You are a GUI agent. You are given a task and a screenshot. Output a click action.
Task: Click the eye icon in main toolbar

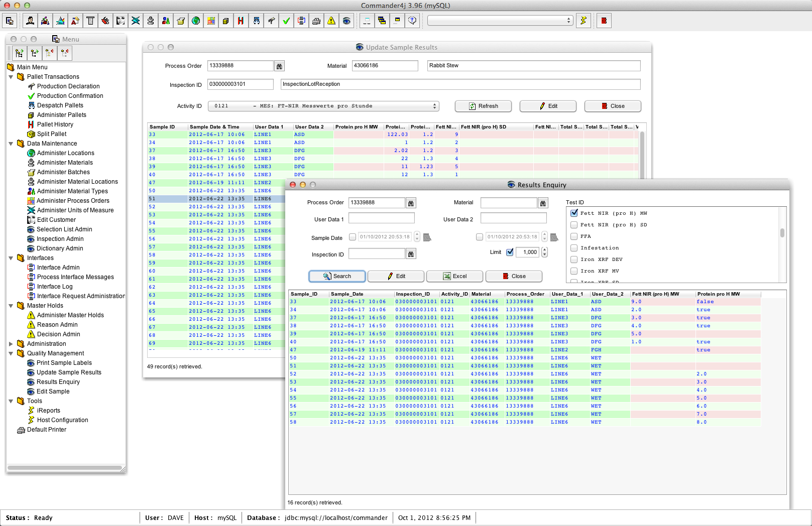tap(346, 21)
